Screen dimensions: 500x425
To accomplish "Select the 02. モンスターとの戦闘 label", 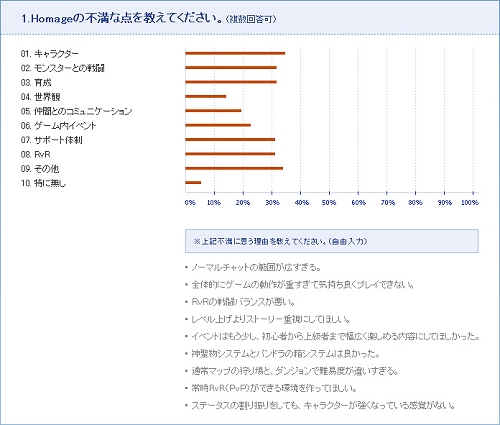I will [63, 68].
